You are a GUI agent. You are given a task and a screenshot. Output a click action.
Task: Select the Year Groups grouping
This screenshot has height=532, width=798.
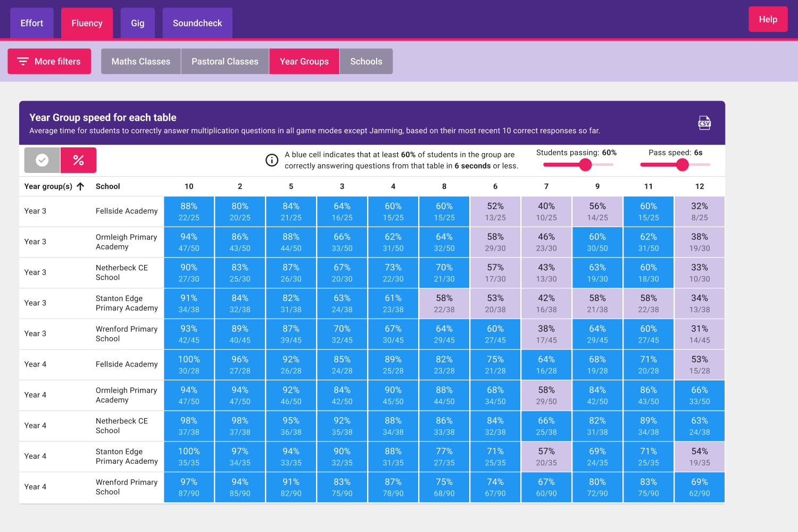[x=304, y=61]
